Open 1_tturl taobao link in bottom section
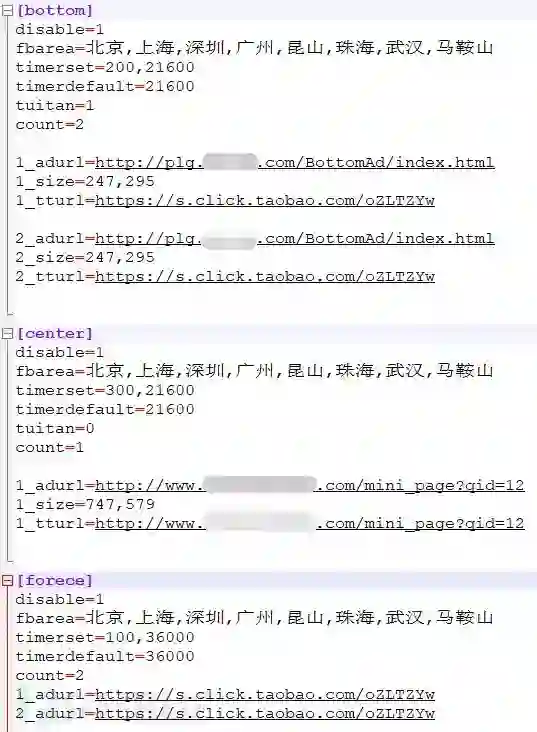The width and height of the screenshot is (537, 732). [x=265, y=201]
